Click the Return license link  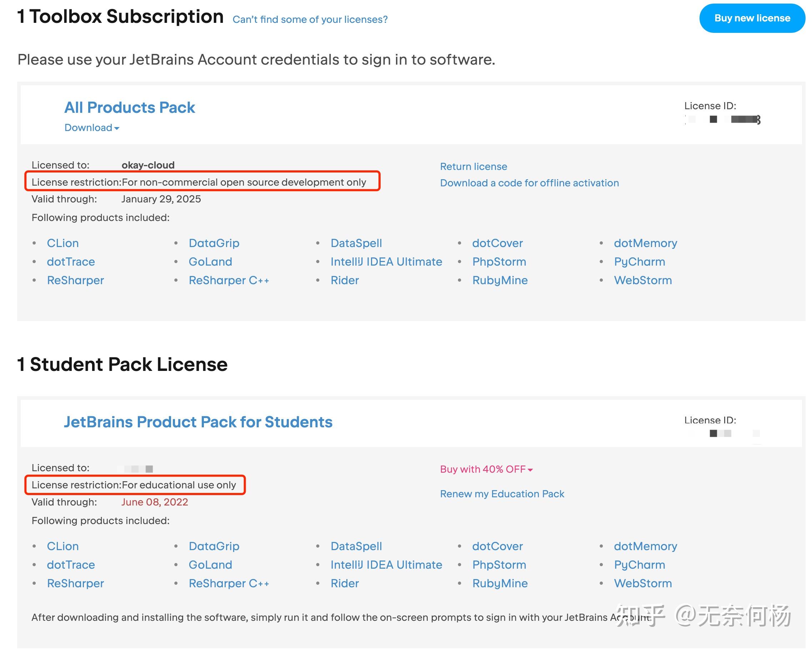point(473,166)
